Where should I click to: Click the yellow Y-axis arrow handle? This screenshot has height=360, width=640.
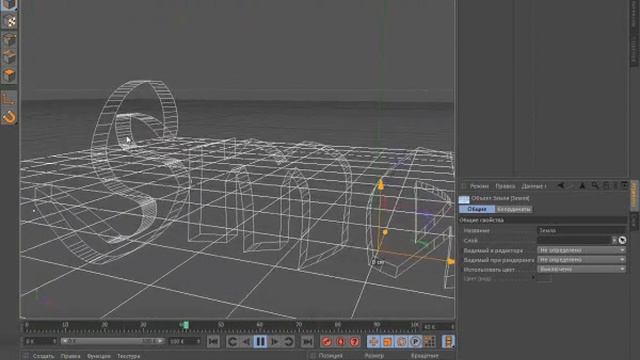380,185
